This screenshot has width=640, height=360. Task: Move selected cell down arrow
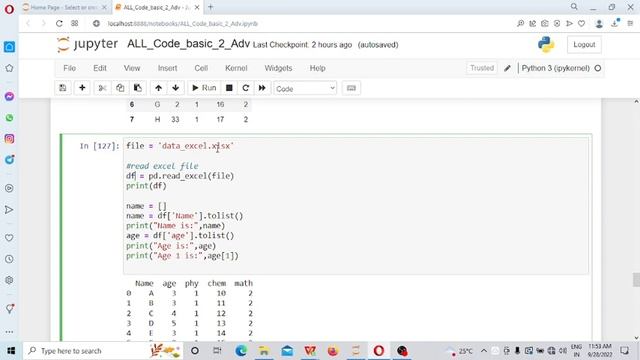pyautogui.click(x=176, y=88)
